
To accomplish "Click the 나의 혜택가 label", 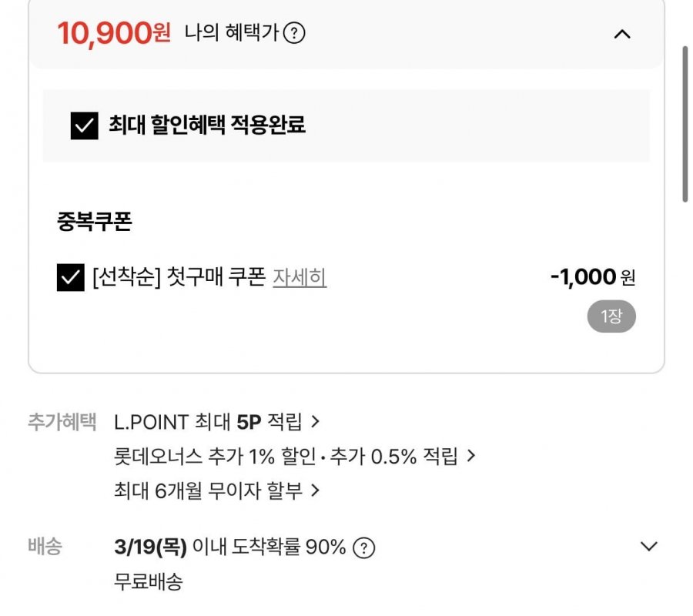I will (231, 34).
